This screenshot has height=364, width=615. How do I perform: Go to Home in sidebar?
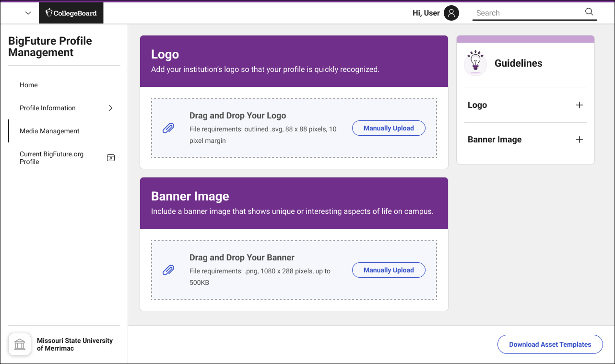29,85
